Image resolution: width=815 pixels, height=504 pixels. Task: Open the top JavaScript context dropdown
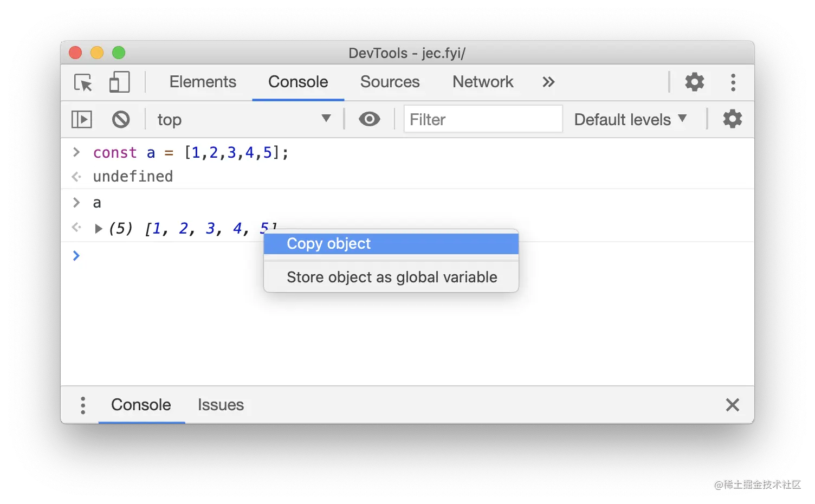(244, 119)
